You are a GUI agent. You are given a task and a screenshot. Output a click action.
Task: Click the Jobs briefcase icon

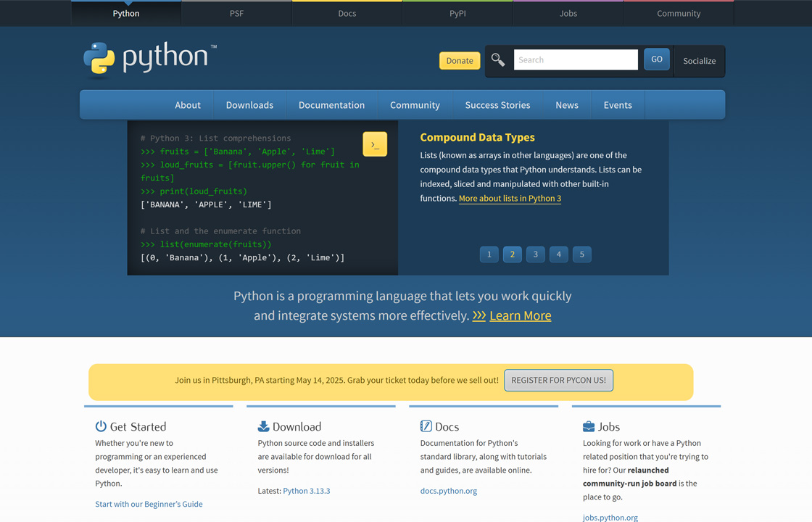point(589,426)
